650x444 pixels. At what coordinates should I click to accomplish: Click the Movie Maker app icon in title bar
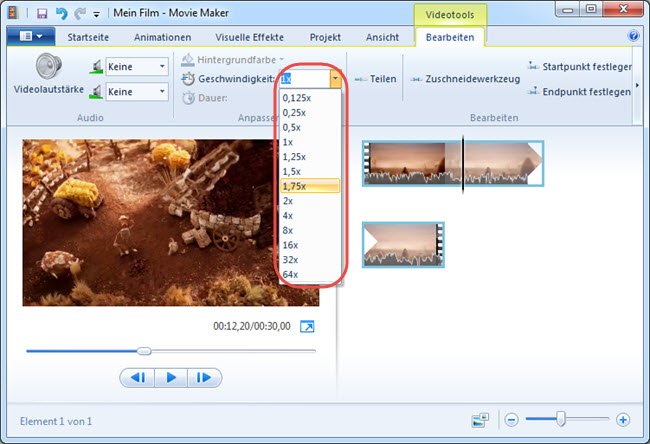pos(14,13)
